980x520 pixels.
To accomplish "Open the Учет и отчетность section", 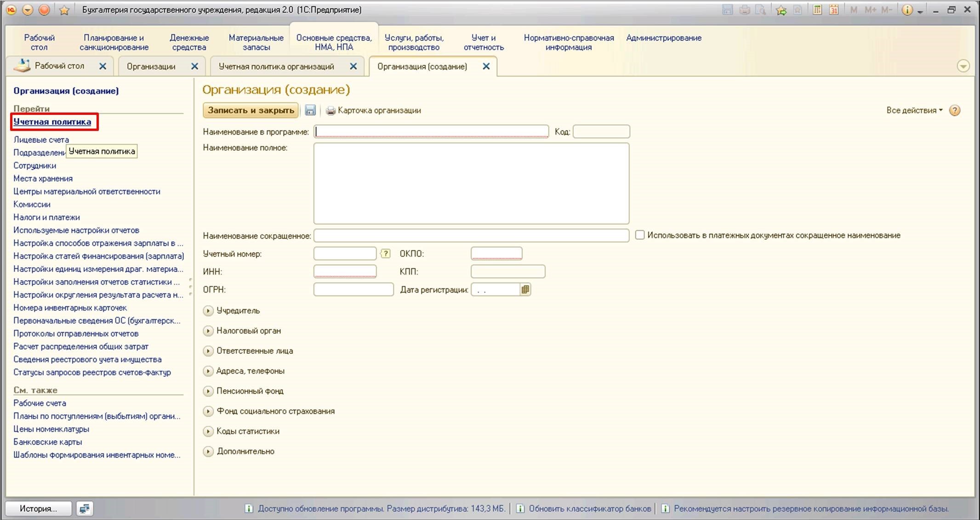I will pyautogui.click(x=484, y=42).
